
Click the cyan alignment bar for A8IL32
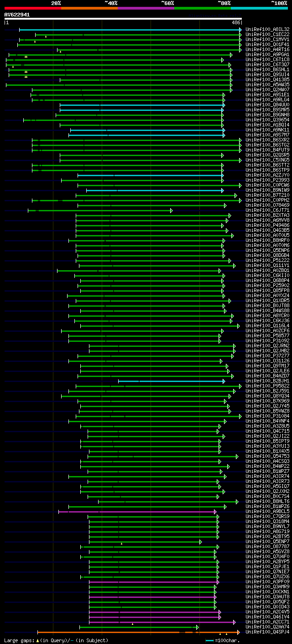click(130, 30)
